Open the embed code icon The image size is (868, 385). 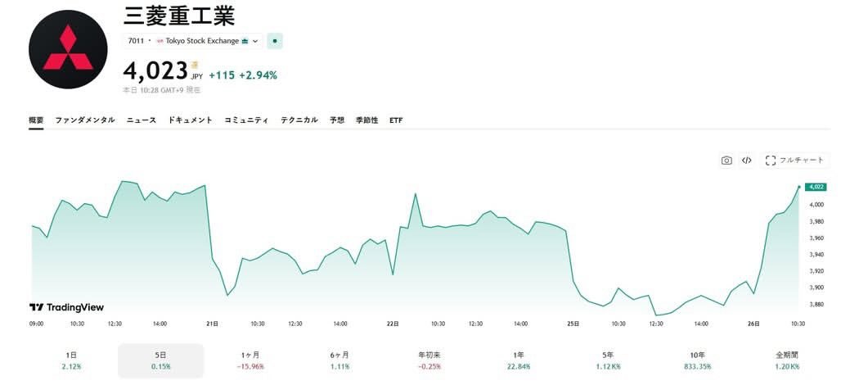pyautogui.click(x=747, y=161)
